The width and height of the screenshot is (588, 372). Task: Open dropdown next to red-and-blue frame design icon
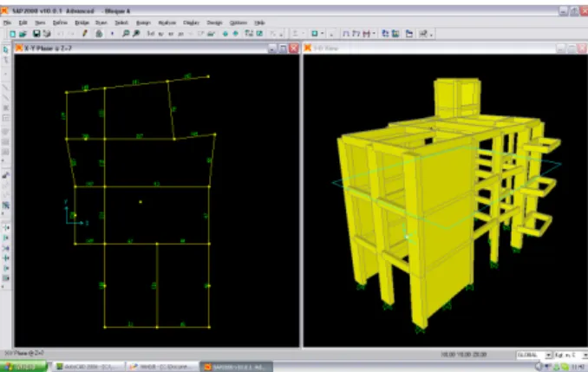(374, 34)
